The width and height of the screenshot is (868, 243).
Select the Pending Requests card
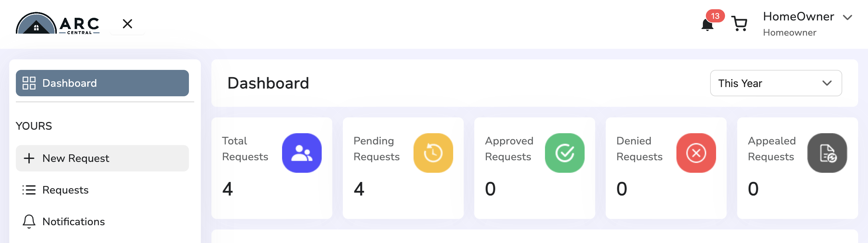403,168
